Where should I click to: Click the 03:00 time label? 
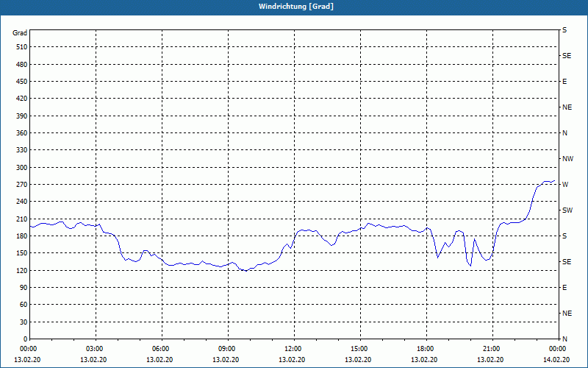94,349
